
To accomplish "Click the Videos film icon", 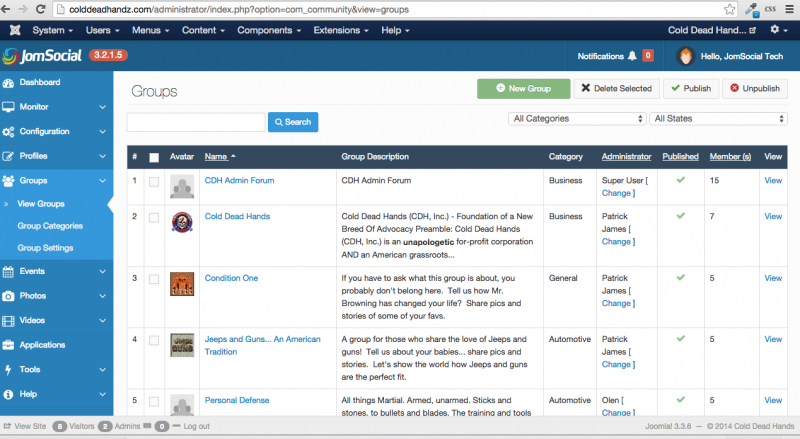I will pyautogui.click(x=8, y=321).
